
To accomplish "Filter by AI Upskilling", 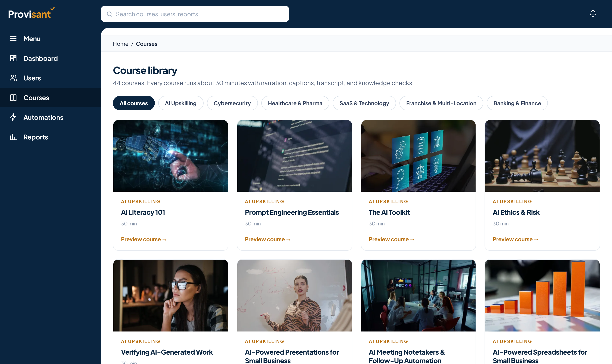I will coord(181,103).
